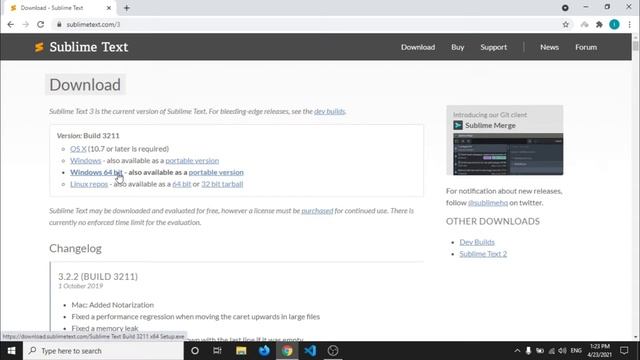Switch to Chrome on taskbar
640x360 pixels.
(x=287, y=351)
